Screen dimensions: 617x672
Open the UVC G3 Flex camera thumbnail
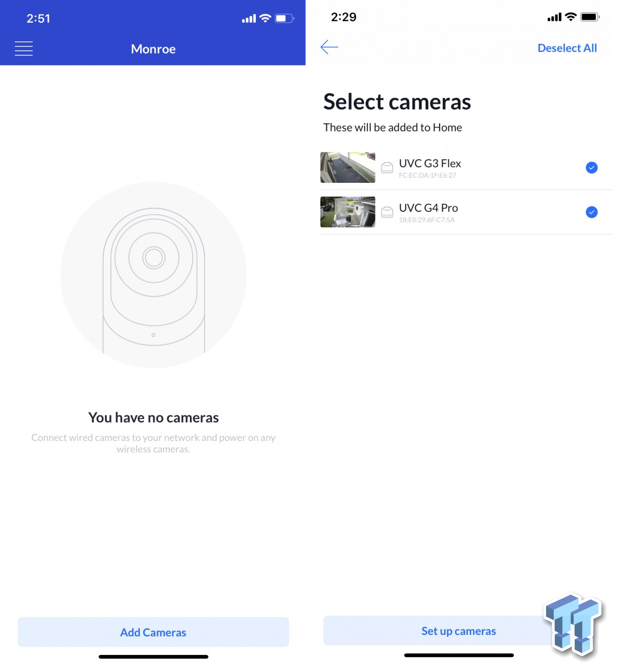point(347,168)
